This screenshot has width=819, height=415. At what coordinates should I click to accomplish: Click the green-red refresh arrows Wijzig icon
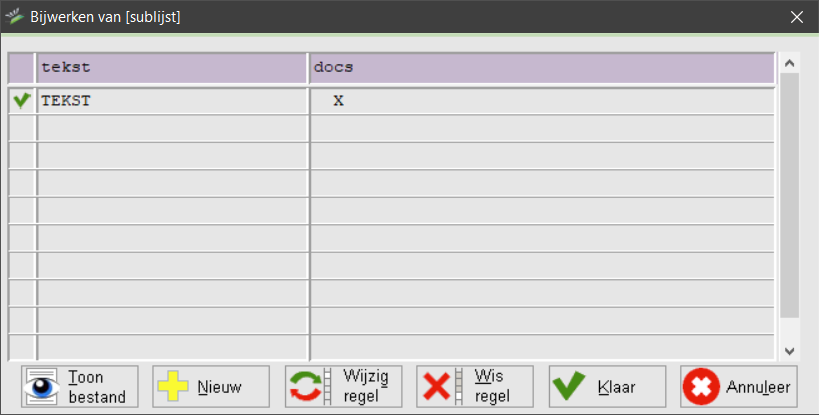coord(306,386)
